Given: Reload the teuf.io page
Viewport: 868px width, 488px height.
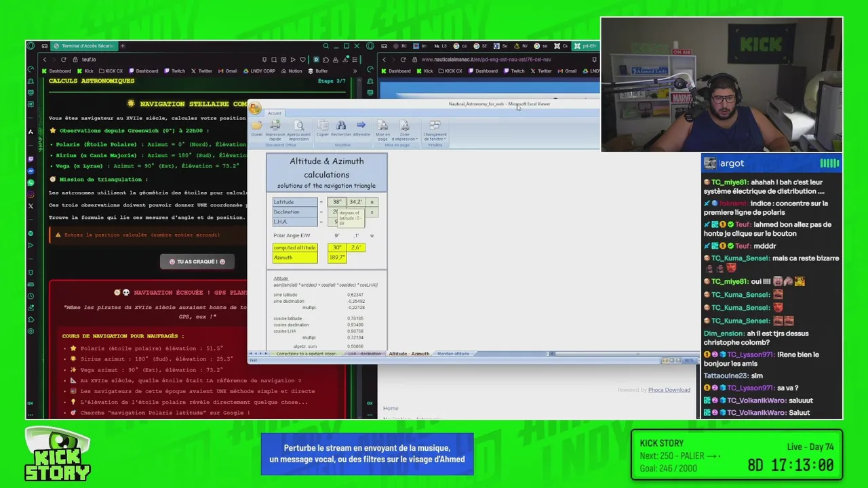Looking at the screenshot, I should (x=63, y=60).
